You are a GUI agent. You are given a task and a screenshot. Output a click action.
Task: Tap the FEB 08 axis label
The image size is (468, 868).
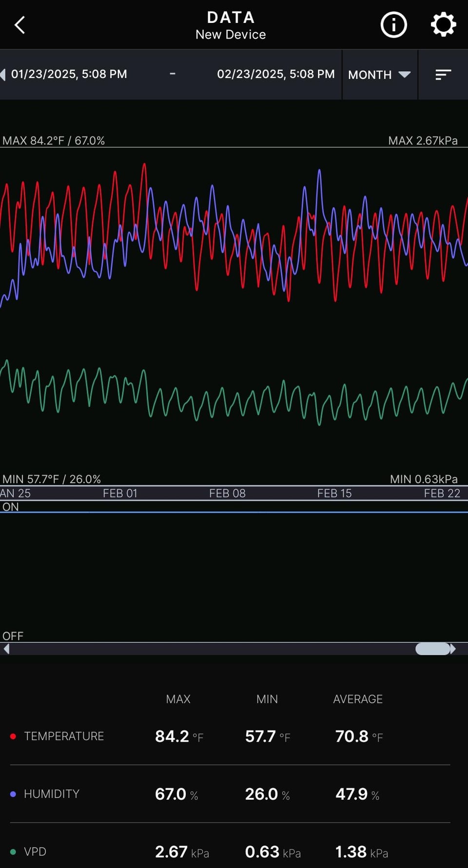(x=227, y=493)
